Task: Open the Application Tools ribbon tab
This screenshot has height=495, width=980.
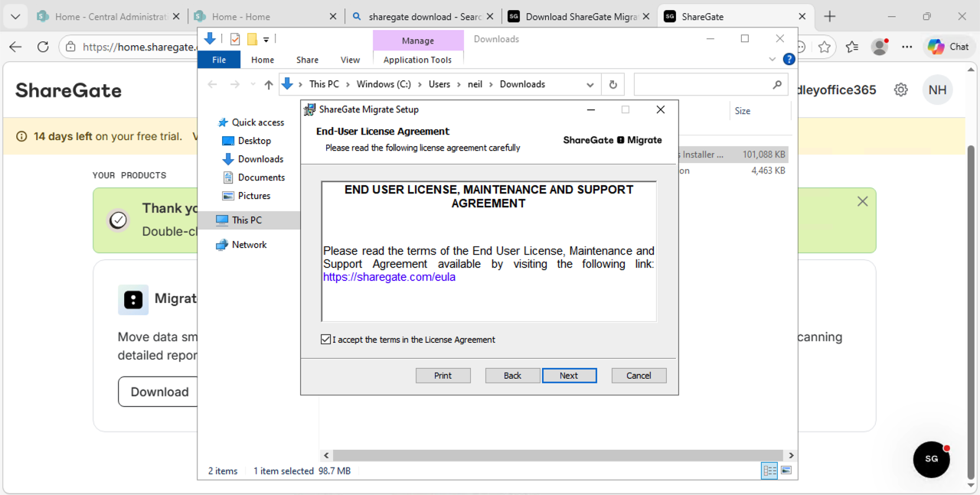Action: click(418, 60)
